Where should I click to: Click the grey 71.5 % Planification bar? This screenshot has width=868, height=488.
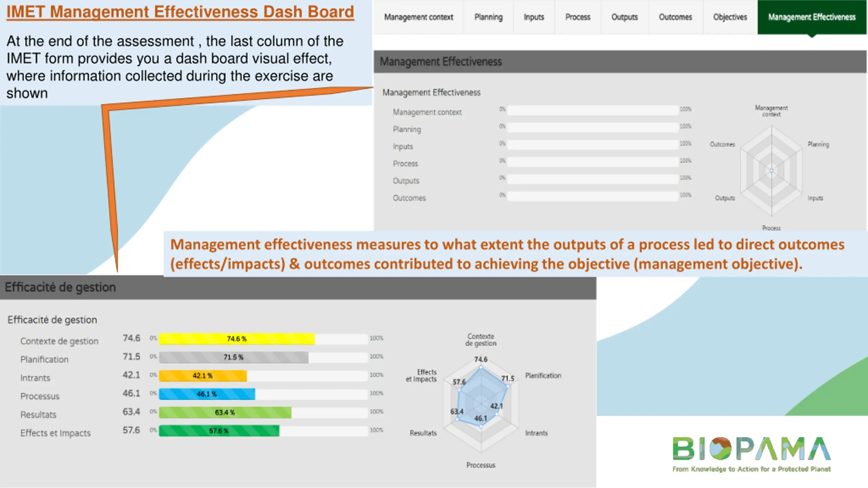click(x=234, y=357)
